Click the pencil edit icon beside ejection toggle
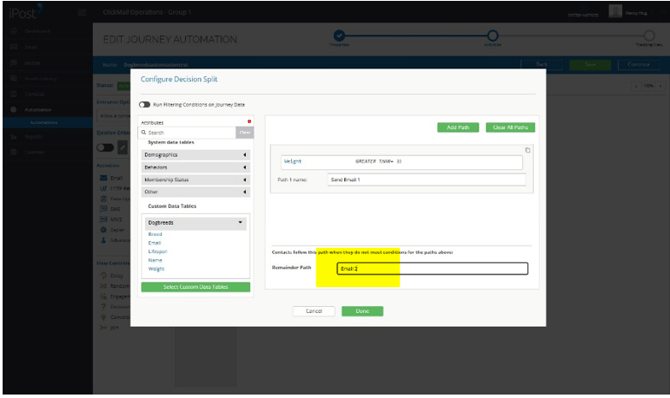Viewport: 670px width, 398px height. tap(123, 147)
